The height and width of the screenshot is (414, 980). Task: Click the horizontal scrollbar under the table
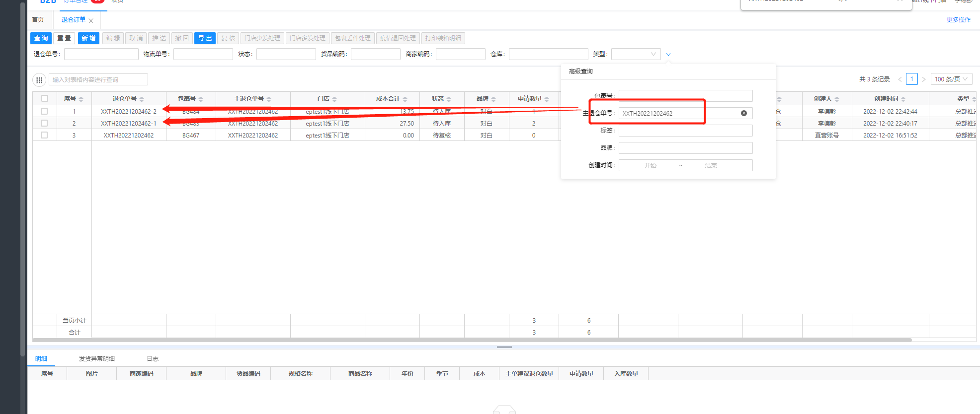pyautogui.click(x=472, y=340)
